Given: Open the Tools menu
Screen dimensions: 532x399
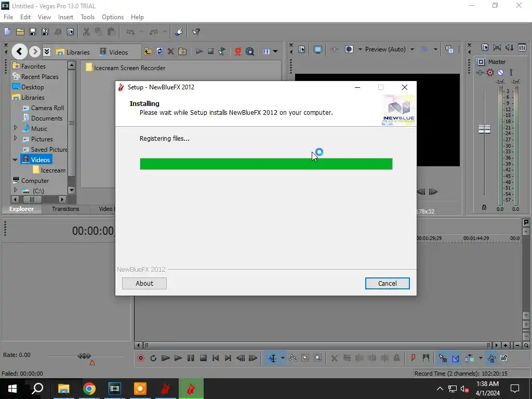Looking at the screenshot, I should coord(87,17).
